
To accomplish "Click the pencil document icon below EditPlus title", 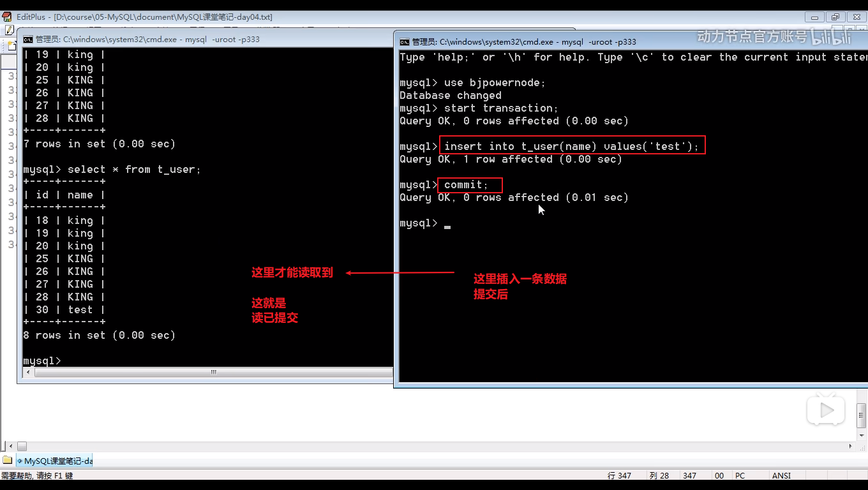I will coord(9,30).
